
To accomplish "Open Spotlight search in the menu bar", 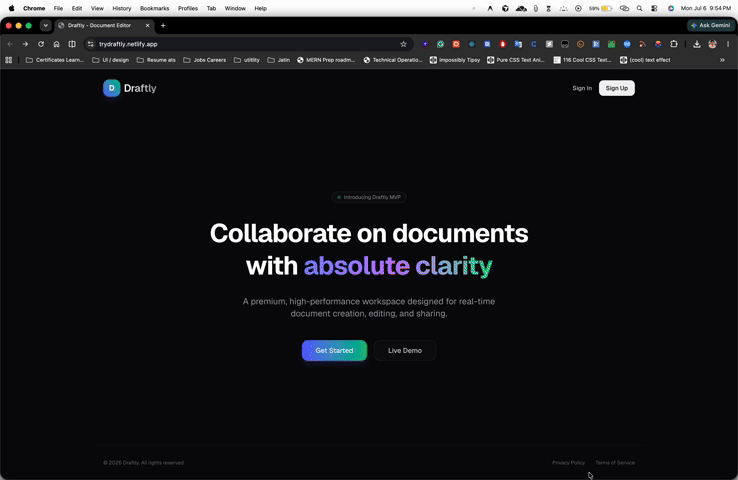I will tap(639, 8).
